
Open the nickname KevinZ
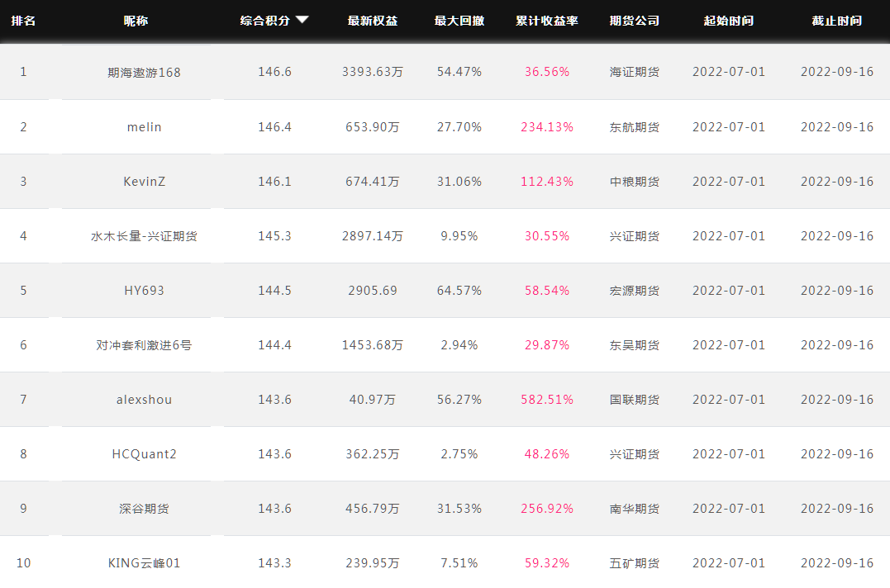click(x=144, y=182)
